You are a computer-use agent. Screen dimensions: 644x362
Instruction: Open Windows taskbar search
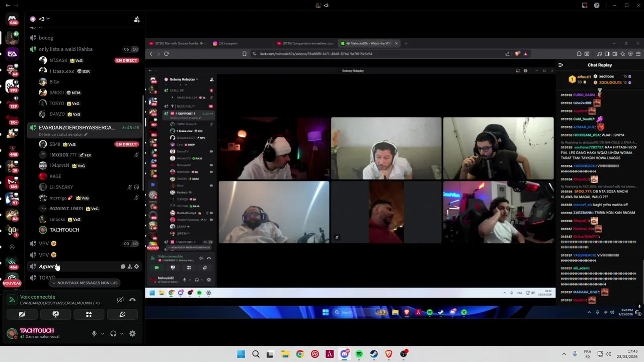pos(256,354)
